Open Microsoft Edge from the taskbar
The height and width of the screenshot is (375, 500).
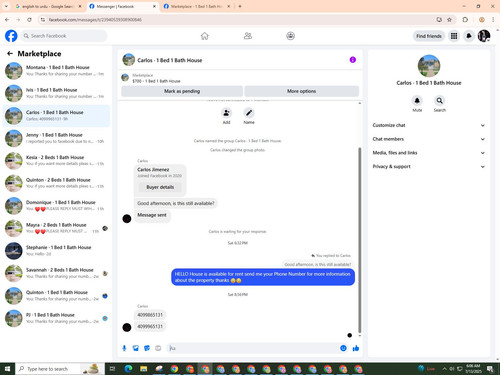tap(128, 369)
